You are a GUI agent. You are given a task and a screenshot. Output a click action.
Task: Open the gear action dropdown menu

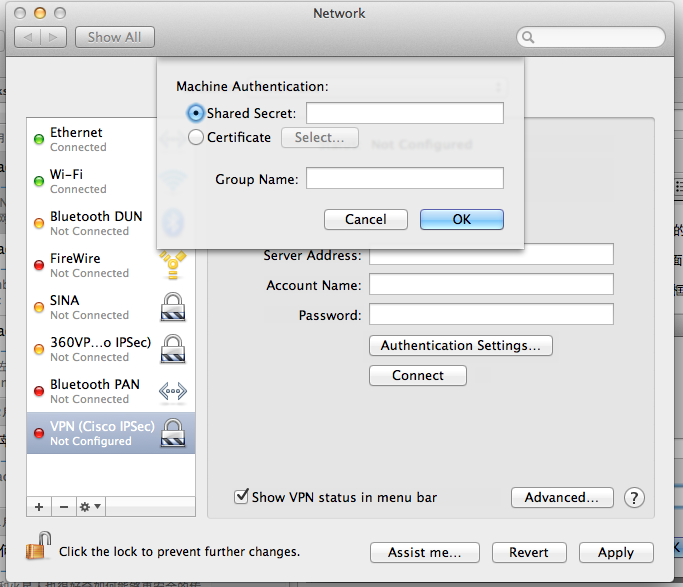pyautogui.click(x=90, y=507)
